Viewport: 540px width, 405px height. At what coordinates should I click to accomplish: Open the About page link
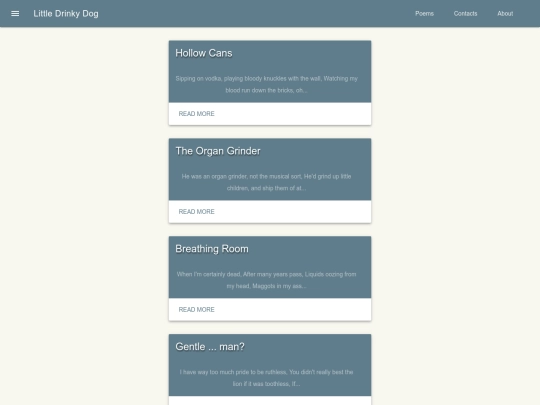point(505,13)
